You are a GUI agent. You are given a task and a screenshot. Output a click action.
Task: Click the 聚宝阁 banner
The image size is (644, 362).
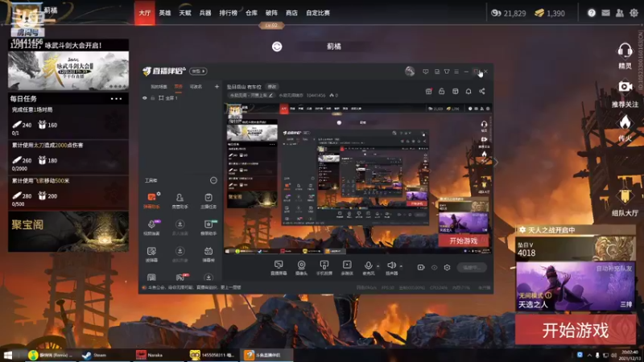click(x=68, y=232)
